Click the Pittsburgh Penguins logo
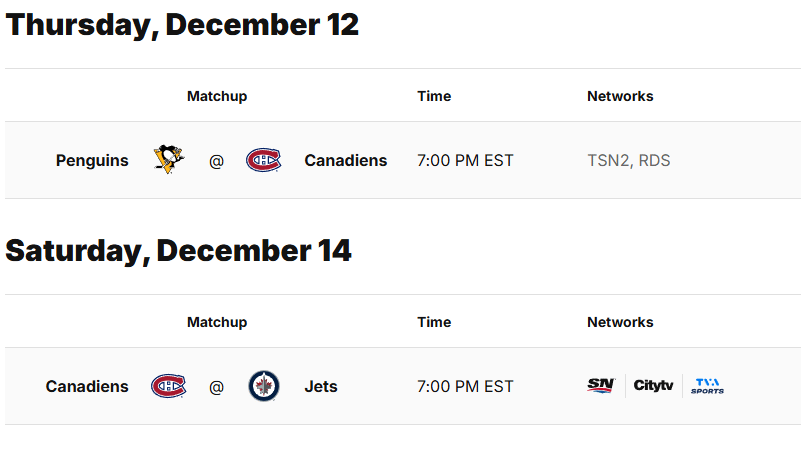The image size is (801, 452). pyautogui.click(x=169, y=159)
